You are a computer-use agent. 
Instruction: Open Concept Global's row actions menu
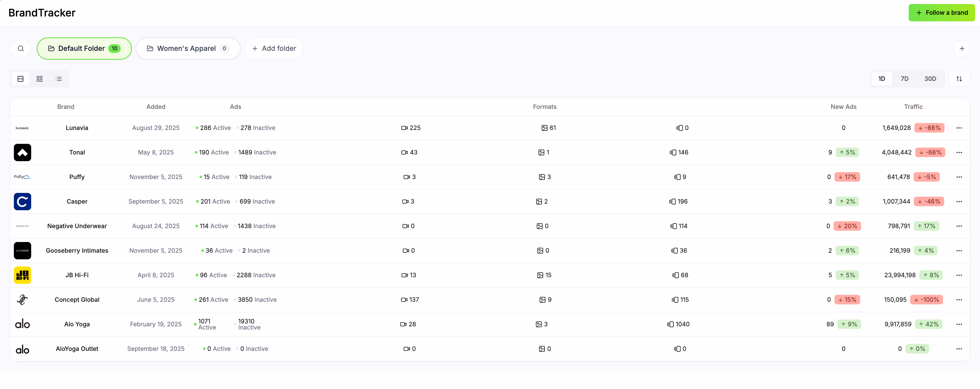click(x=959, y=299)
